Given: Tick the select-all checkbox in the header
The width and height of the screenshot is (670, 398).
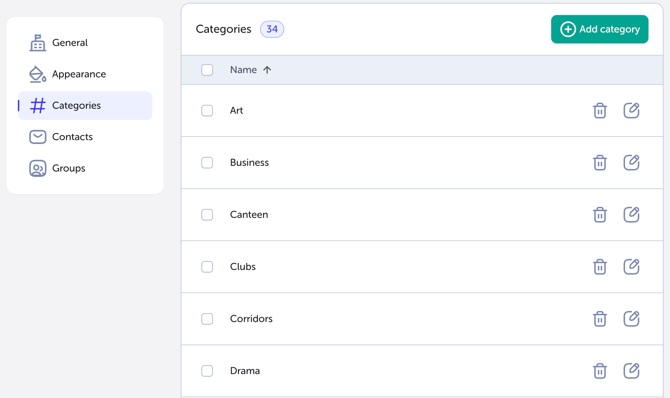Looking at the screenshot, I should pos(207,70).
